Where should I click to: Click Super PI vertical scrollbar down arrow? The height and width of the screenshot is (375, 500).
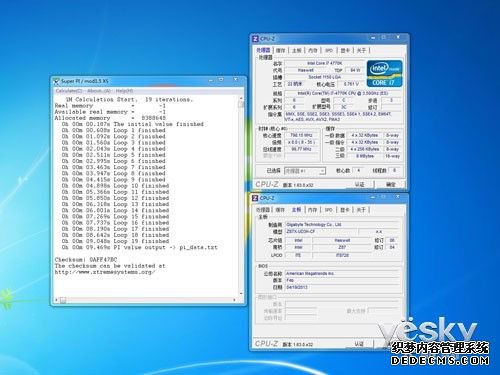coord(241,294)
